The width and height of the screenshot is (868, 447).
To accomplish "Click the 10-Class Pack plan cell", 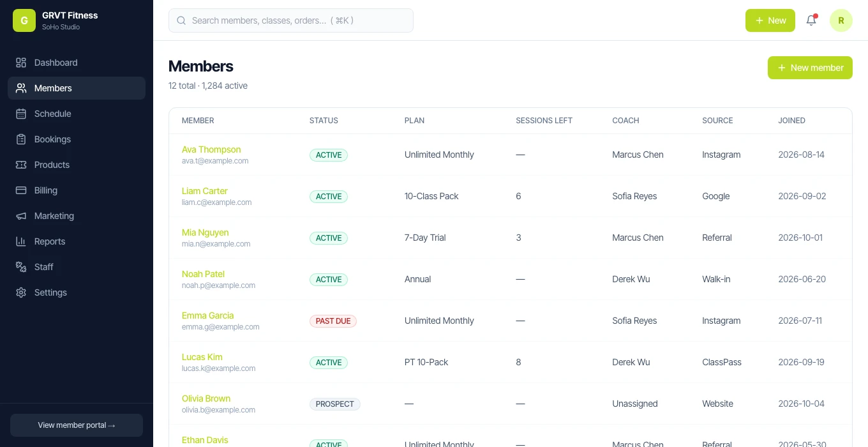I will pos(431,196).
